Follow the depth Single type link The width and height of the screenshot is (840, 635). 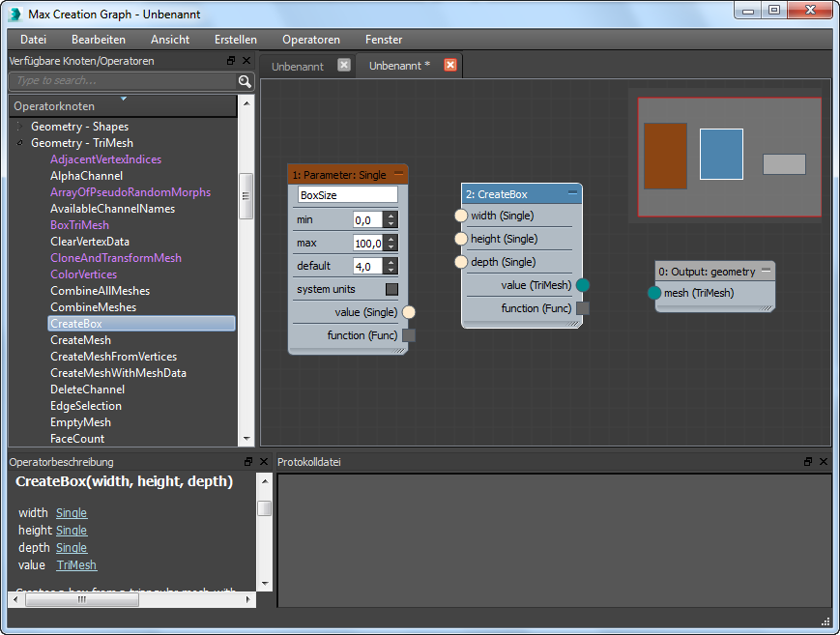72,548
